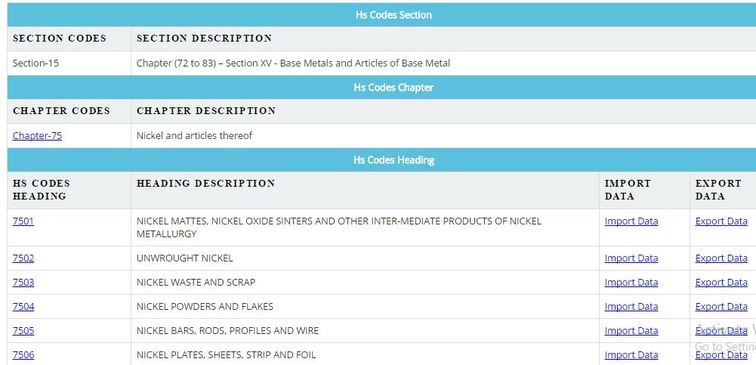View Import Data for nickel bars and rods
The width and height of the screenshot is (756, 365).
(x=631, y=330)
